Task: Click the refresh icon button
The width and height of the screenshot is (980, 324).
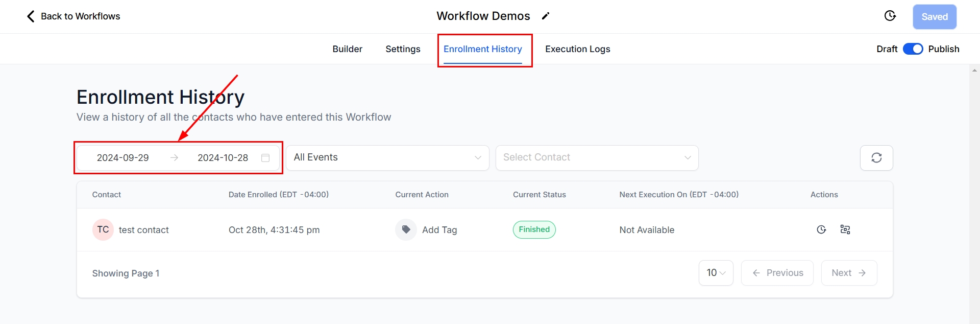Action: [876, 158]
